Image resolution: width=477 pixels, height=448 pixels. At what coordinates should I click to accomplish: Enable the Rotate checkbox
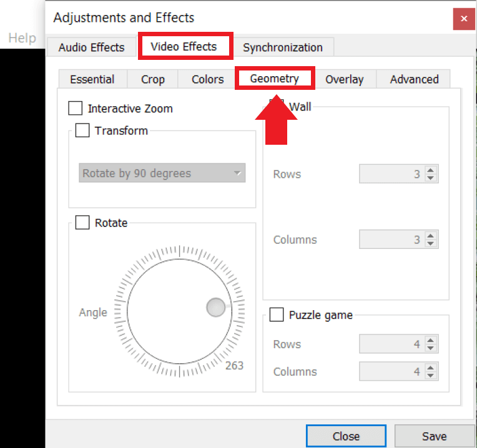coord(82,223)
